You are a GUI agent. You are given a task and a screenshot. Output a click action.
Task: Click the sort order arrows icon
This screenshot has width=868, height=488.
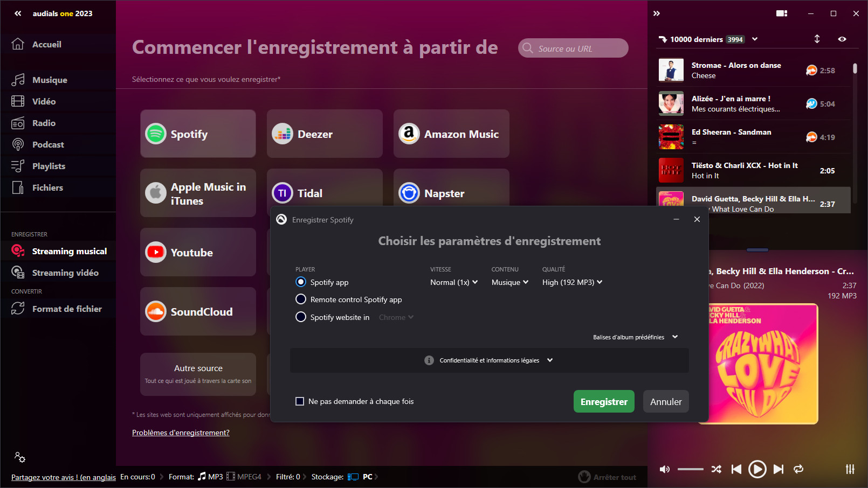click(817, 39)
